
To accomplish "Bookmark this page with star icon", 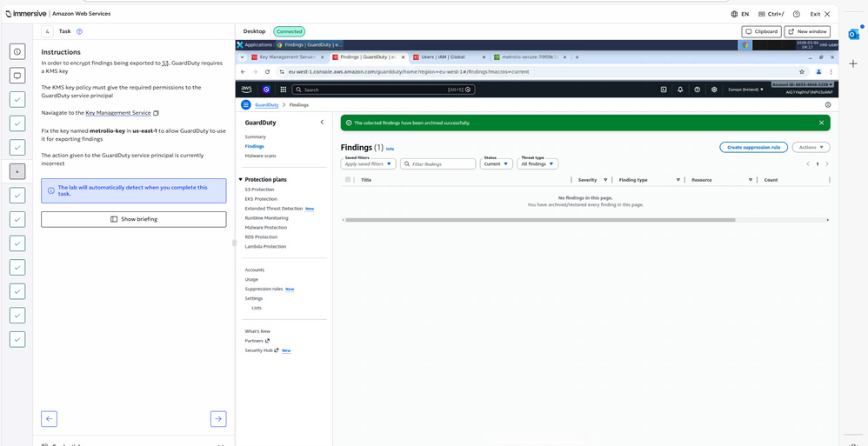I will [801, 72].
